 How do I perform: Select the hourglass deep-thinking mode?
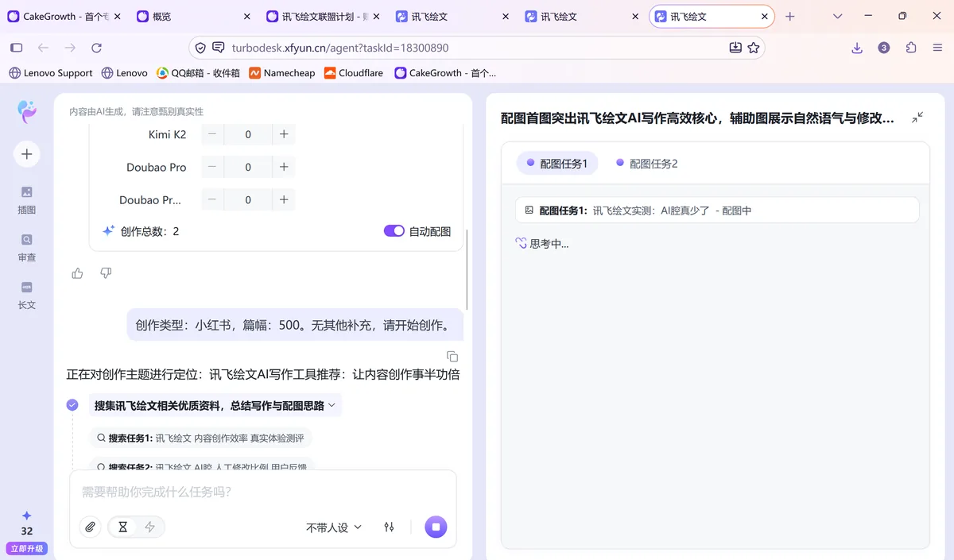tap(122, 527)
